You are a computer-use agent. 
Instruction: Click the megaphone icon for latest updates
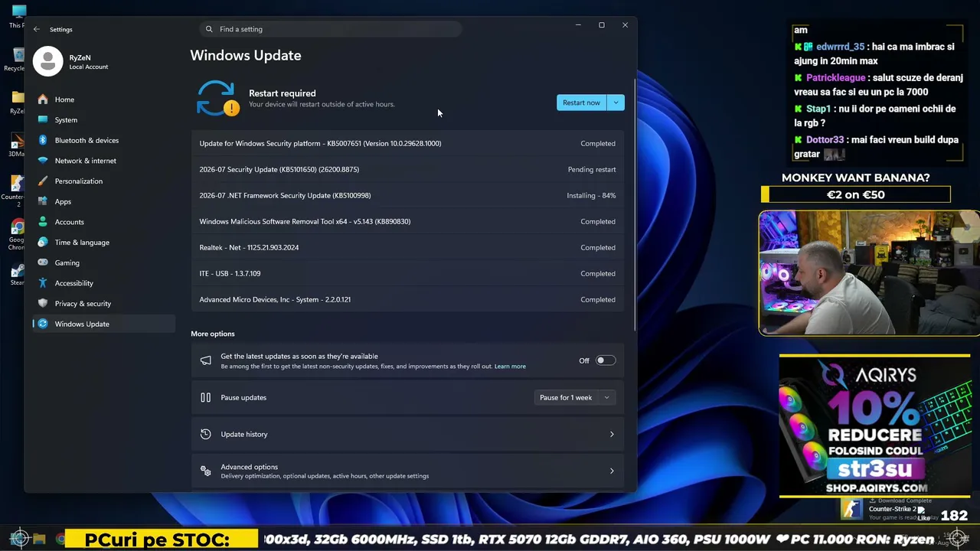pos(205,360)
